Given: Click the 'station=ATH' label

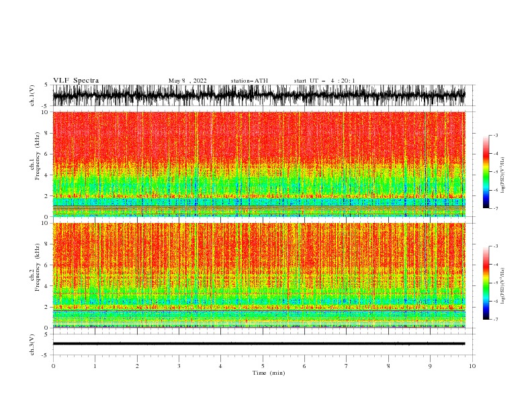Looking at the screenshot, I should pyautogui.click(x=249, y=81).
